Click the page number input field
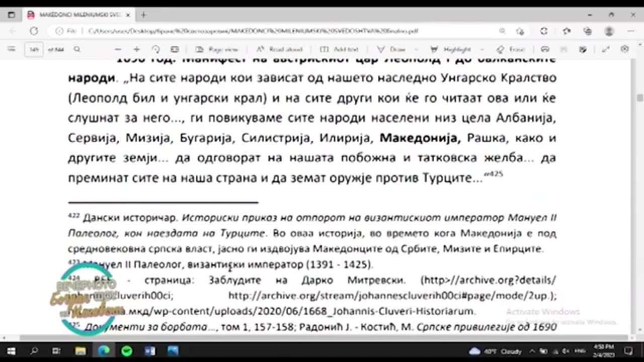The height and width of the screenshot is (362, 644). tap(34, 49)
